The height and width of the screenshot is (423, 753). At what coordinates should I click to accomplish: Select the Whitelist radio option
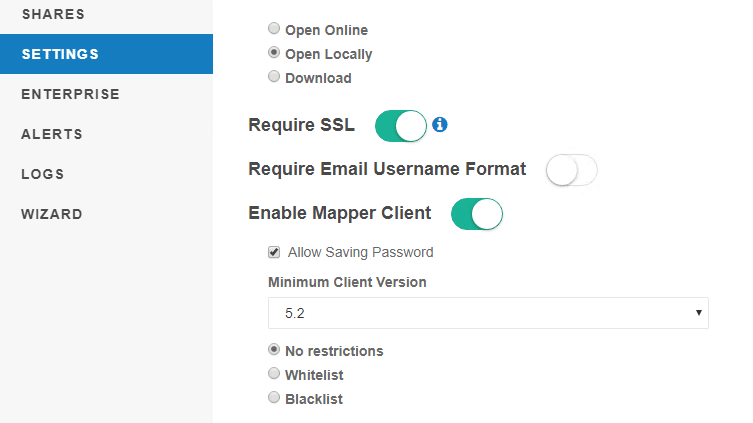274,374
